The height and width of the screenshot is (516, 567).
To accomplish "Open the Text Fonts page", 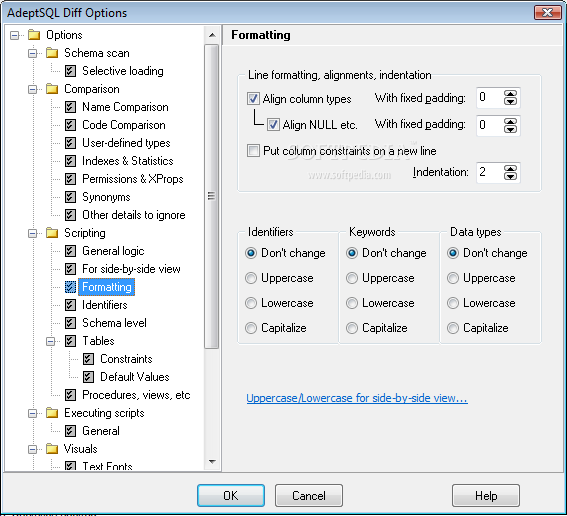I will point(107,466).
